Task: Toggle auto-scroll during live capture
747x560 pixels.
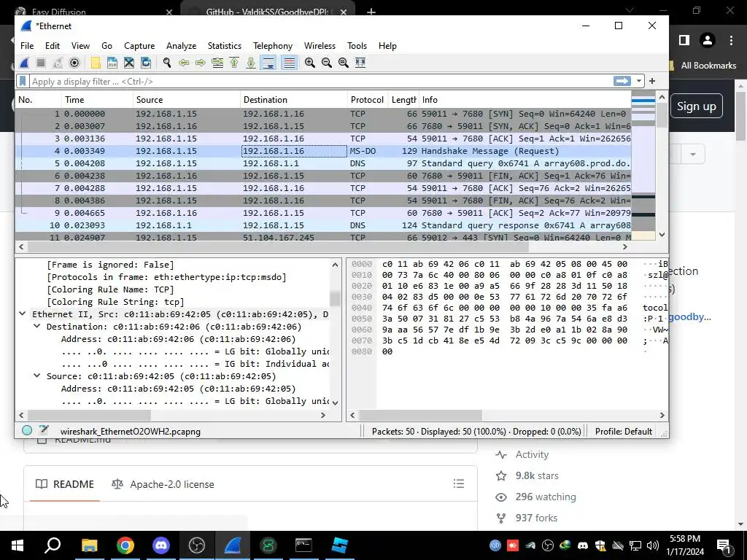Action: coord(268,63)
